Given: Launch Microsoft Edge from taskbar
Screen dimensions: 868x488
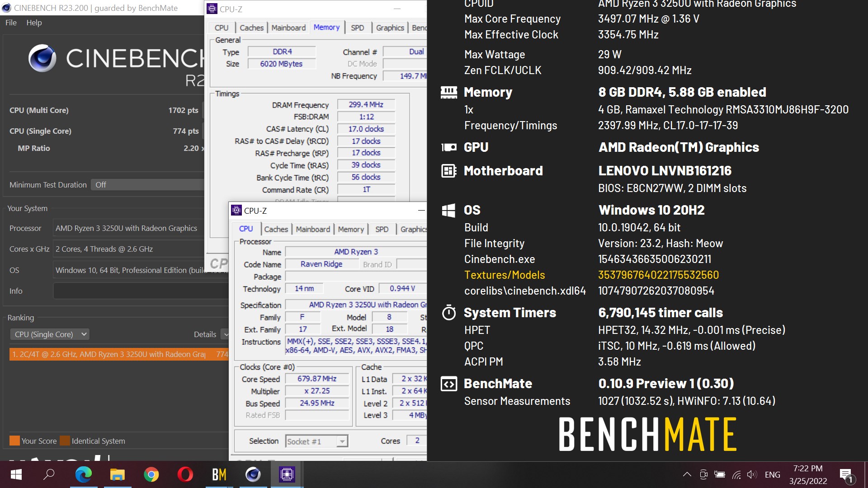Looking at the screenshot, I should coord(83,474).
